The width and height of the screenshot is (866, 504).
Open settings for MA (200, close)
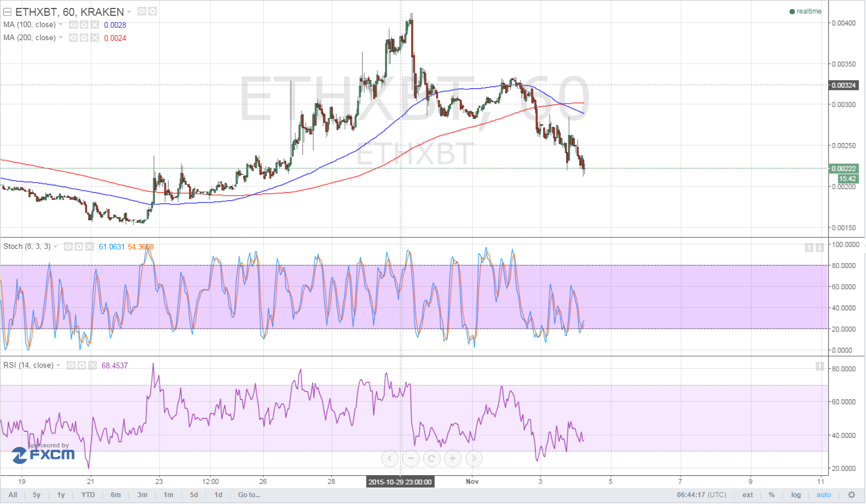coord(84,38)
